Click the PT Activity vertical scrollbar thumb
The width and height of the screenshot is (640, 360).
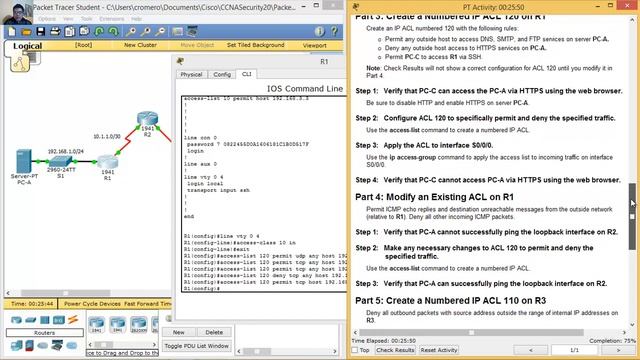click(632, 216)
